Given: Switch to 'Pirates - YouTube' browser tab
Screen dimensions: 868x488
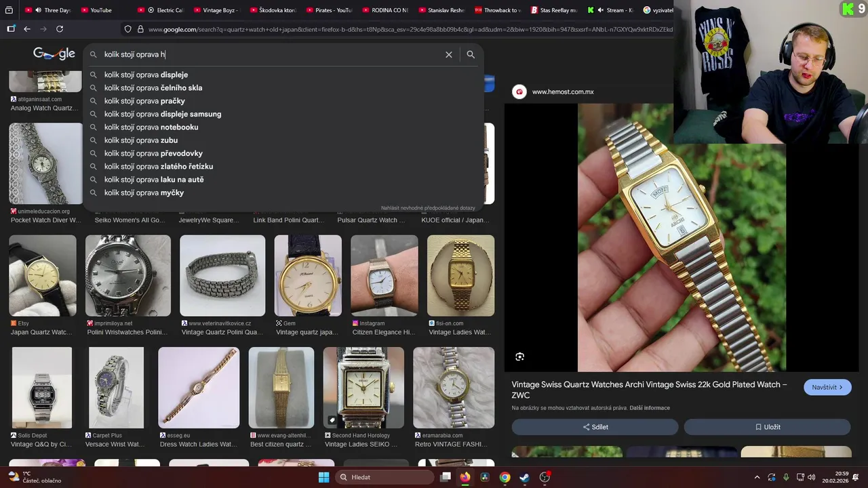Looking at the screenshot, I should 330,10.
